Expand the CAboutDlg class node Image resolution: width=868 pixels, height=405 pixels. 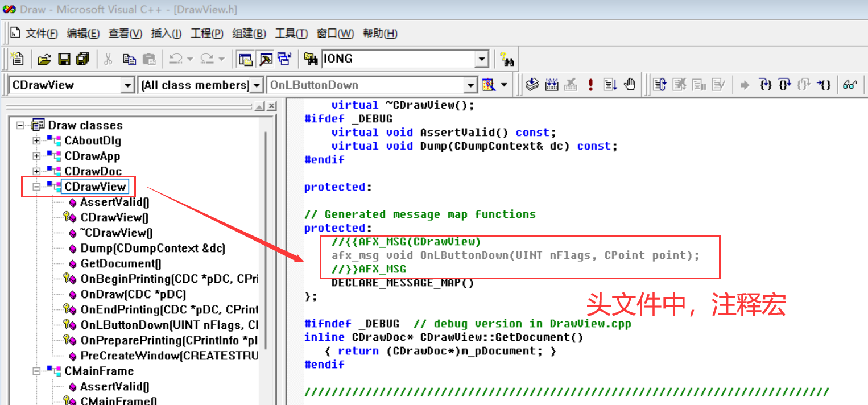click(37, 140)
